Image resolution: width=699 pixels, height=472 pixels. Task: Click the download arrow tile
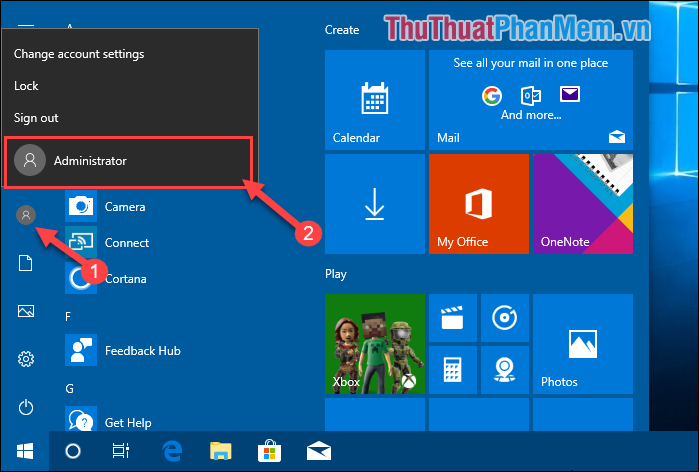[x=374, y=204]
